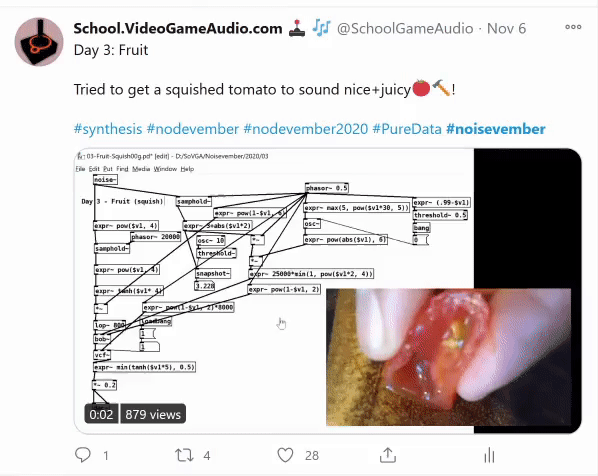Open the Put menu in Pure Data
Image resolution: width=598 pixels, height=476 pixels.
108,169
